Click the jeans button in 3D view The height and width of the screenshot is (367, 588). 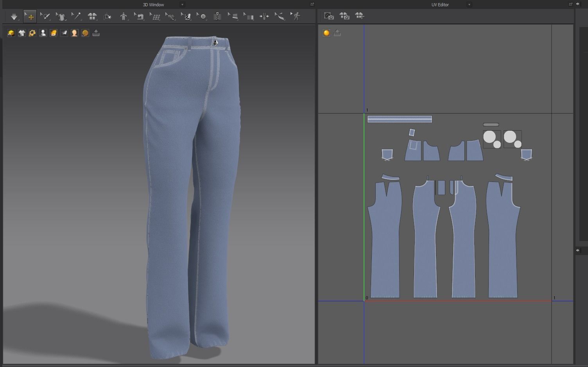215,43
